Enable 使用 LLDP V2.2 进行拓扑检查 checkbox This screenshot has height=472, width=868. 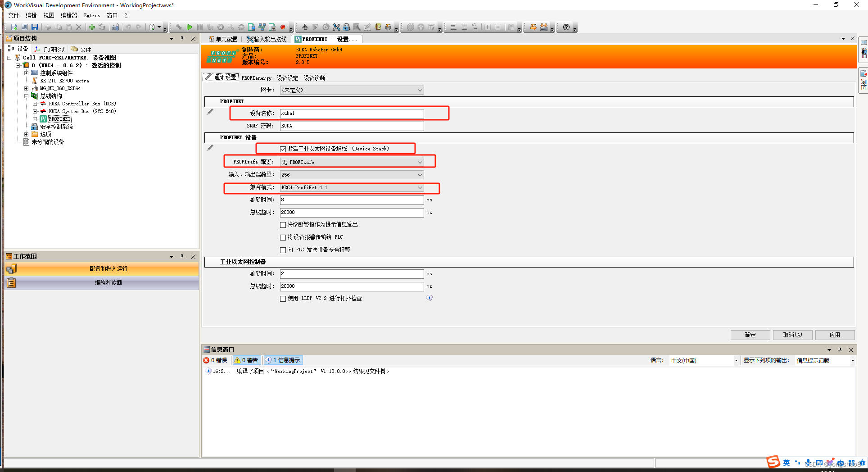(x=283, y=299)
